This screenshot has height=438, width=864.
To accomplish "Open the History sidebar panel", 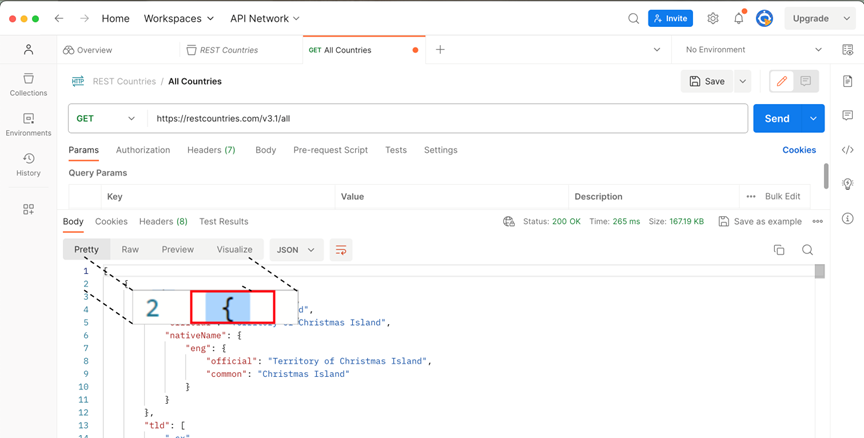I will (x=28, y=164).
